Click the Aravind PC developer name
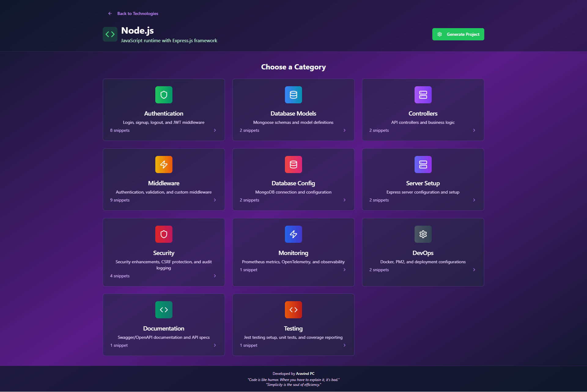 click(305, 374)
